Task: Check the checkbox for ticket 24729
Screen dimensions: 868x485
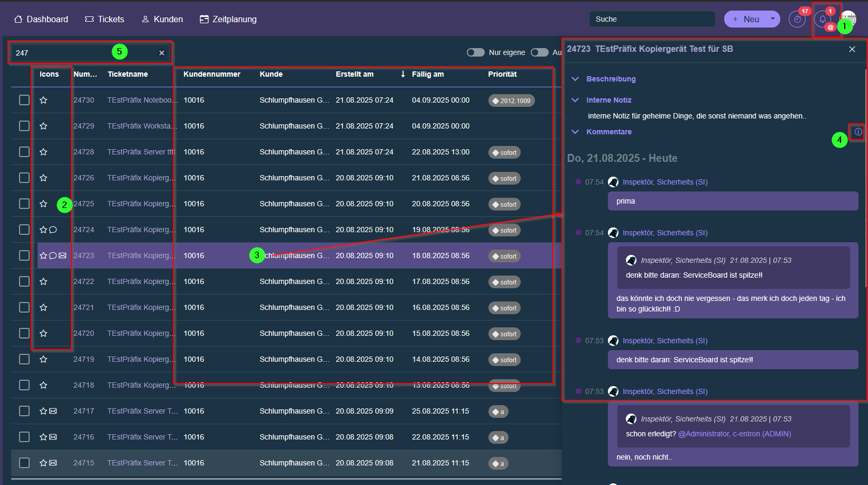Action: [x=24, y=126]
